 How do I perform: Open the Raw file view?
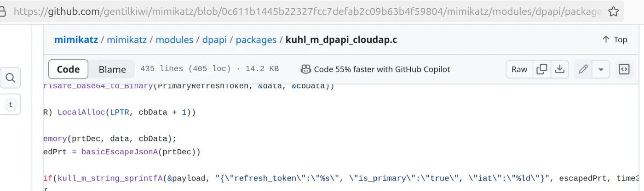pyautogui.click(x=519, y=69)
